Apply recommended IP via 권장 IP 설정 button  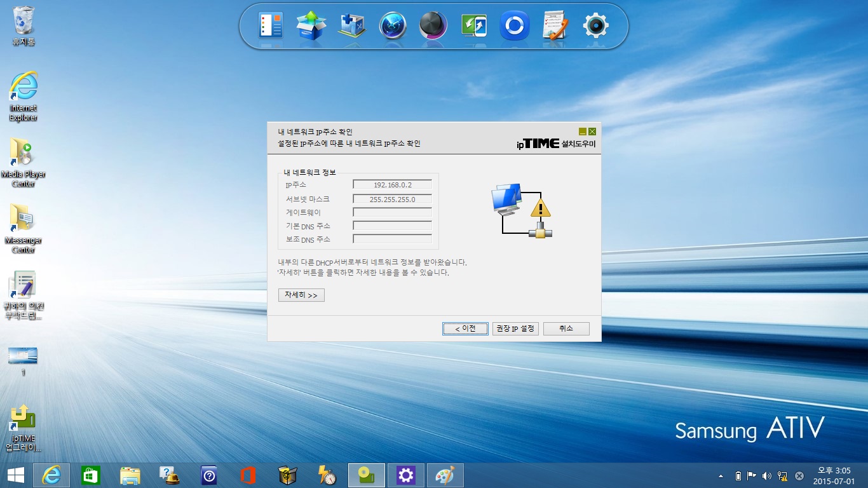[x=516, y=329]
